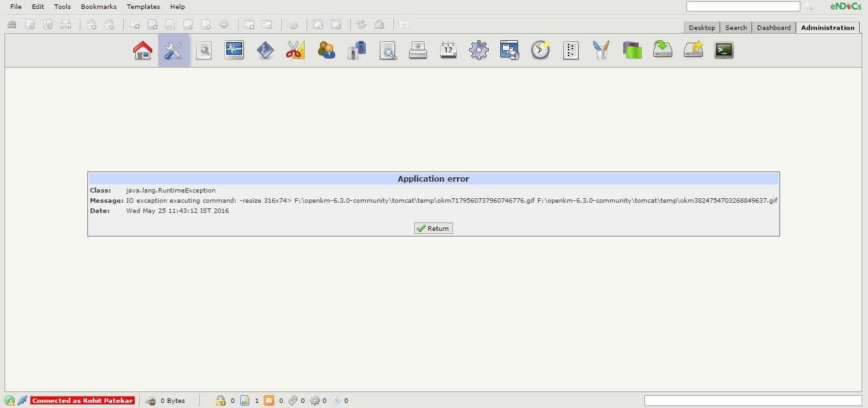The width and height of the screenshot is (868, 408).
Task: Click the locked documents padlock status icon
Action: coord(221,400)
